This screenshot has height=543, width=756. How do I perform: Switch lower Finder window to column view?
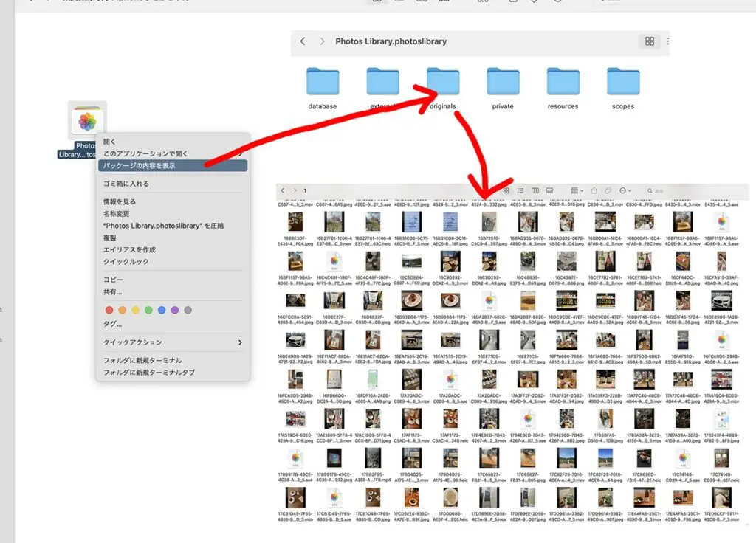[x=535, y=191]
